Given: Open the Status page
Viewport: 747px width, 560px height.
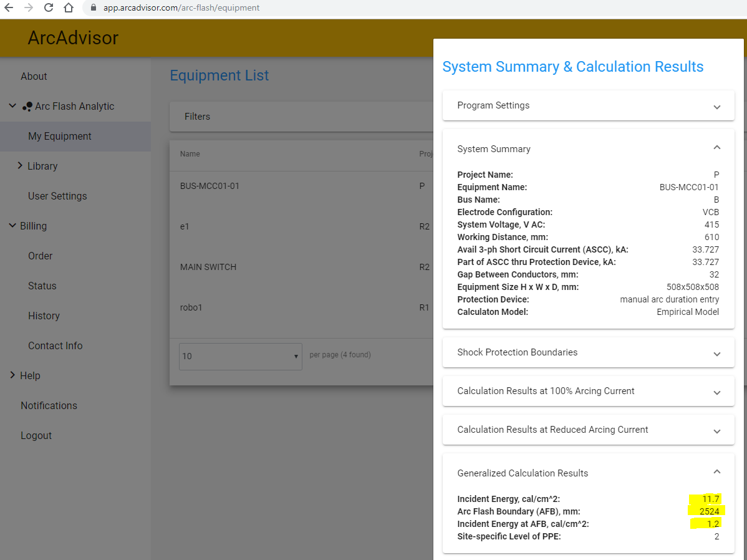Looking at the screenshot, I should [42, 286].
